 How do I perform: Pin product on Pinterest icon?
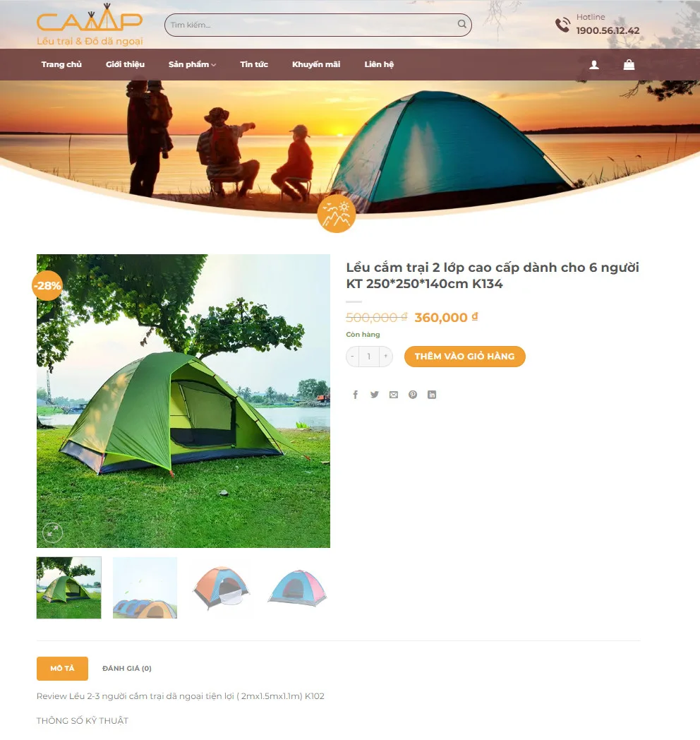[413, 395]
